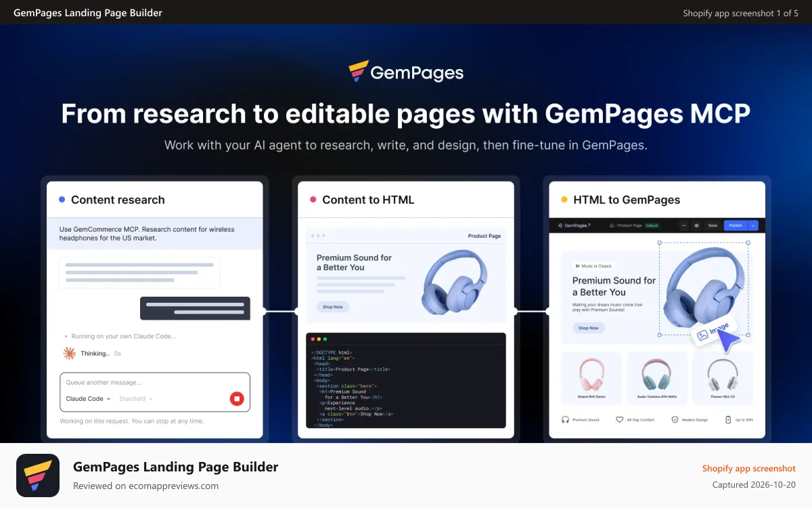
Task: Click the Default badge in editor
Action: click(652, 226)
